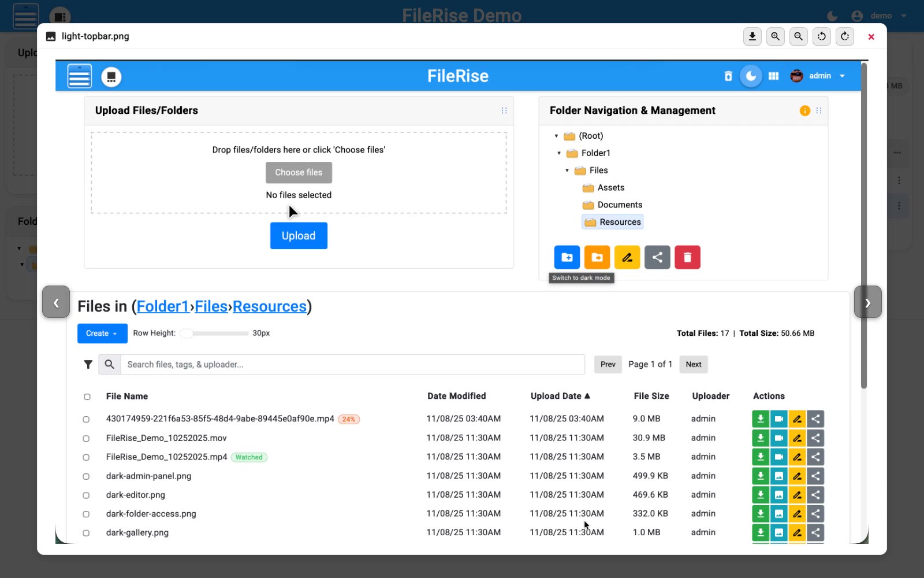Share the 430174959 mp4 file
This screenshot has width=924, height=578.
tap(815, 419)
